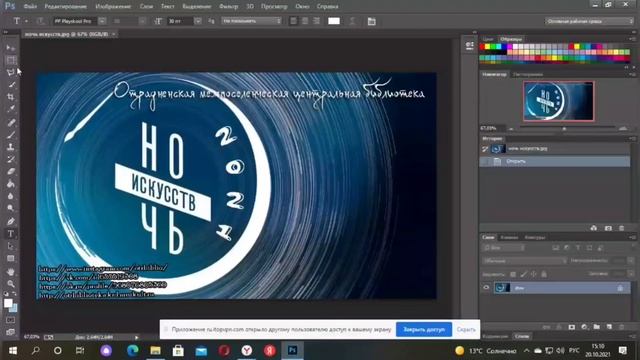640x360 pixels.
Task: Center text in options bar
Action: click(x=305, y=21)
